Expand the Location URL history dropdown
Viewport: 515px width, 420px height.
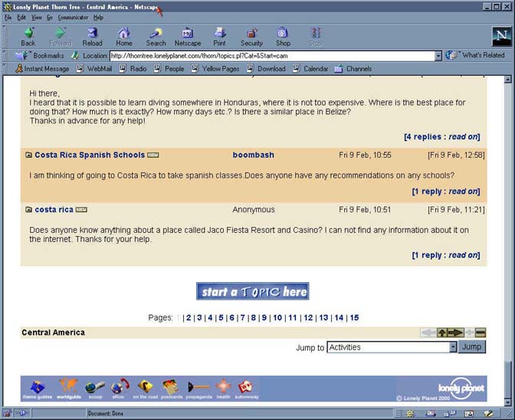[x=438, y=56]
